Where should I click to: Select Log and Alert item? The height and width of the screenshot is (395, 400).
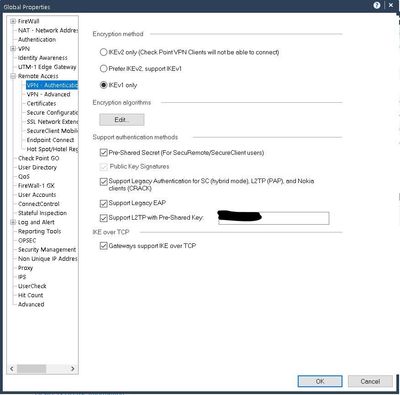[x=36, y=222]
